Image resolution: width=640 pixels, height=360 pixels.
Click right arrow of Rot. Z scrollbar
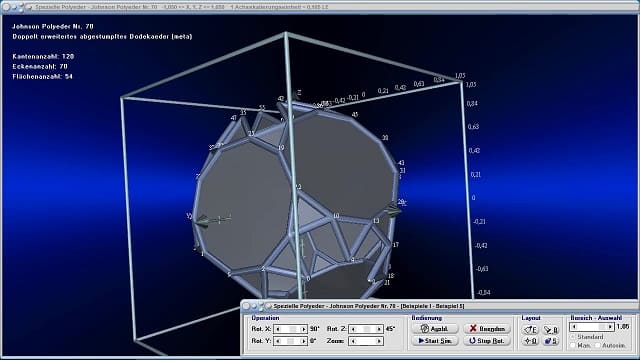point(378,329)
